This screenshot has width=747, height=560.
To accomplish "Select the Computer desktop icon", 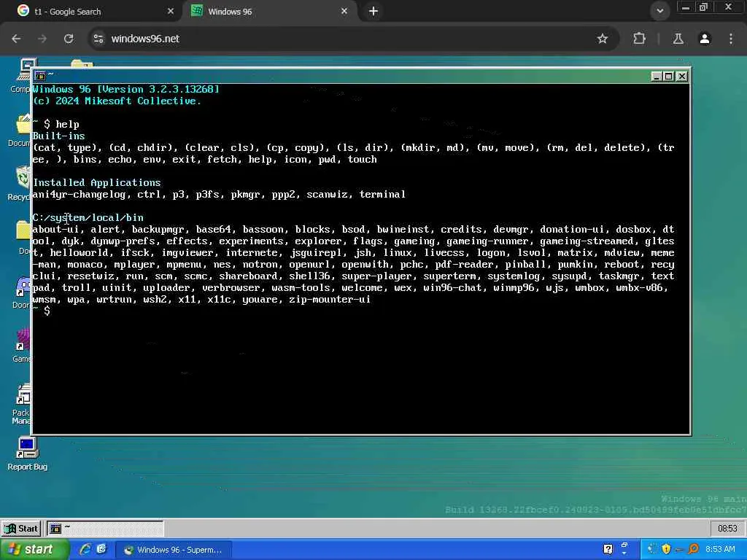I will 21,76.
